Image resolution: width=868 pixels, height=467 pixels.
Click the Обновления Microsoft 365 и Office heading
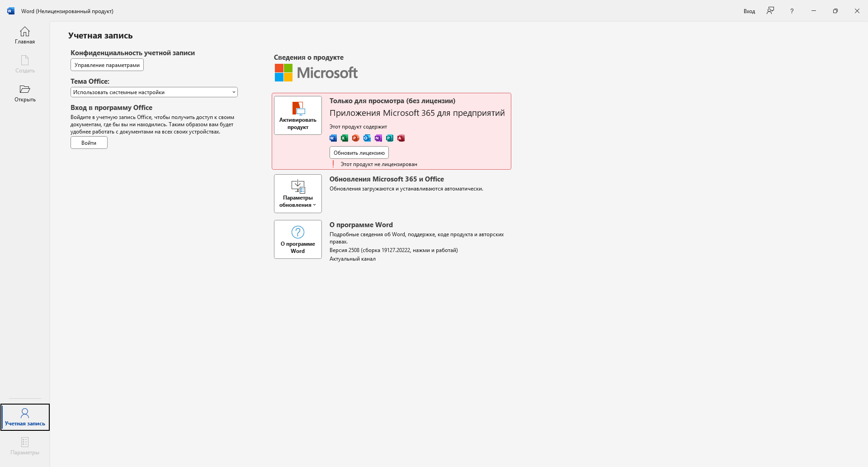coord(387,179)
